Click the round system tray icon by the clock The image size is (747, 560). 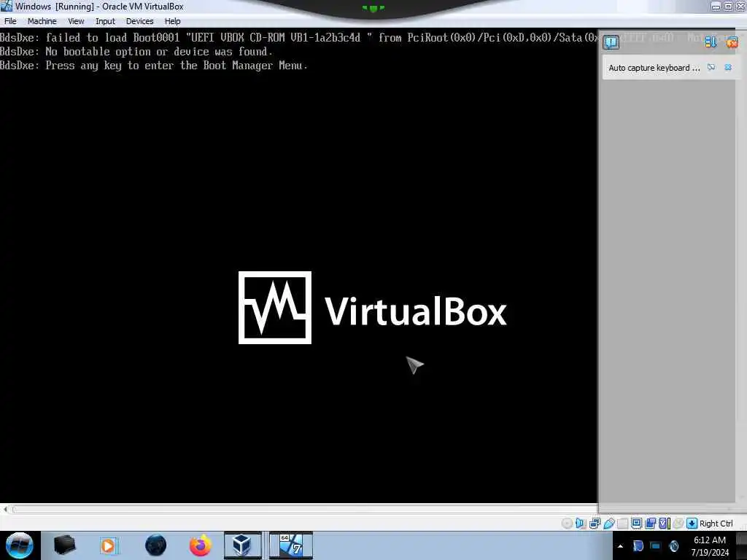[x=673, y=546]
